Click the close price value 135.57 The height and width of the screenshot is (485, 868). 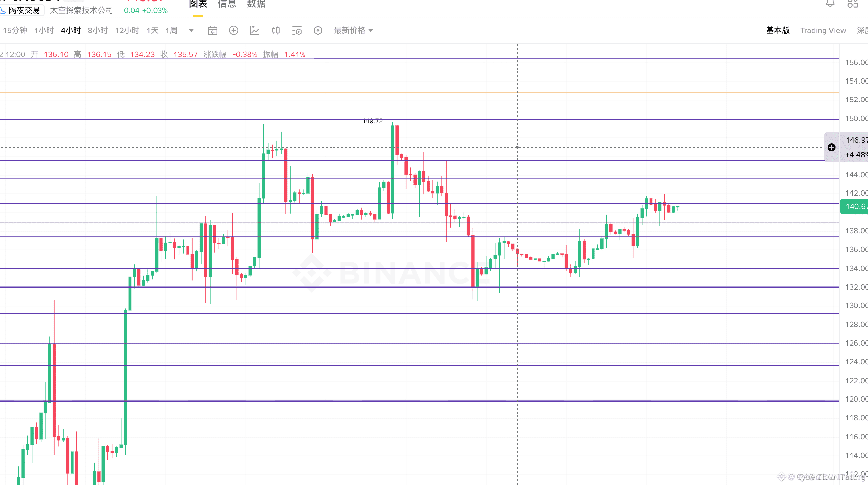(186, 54)
